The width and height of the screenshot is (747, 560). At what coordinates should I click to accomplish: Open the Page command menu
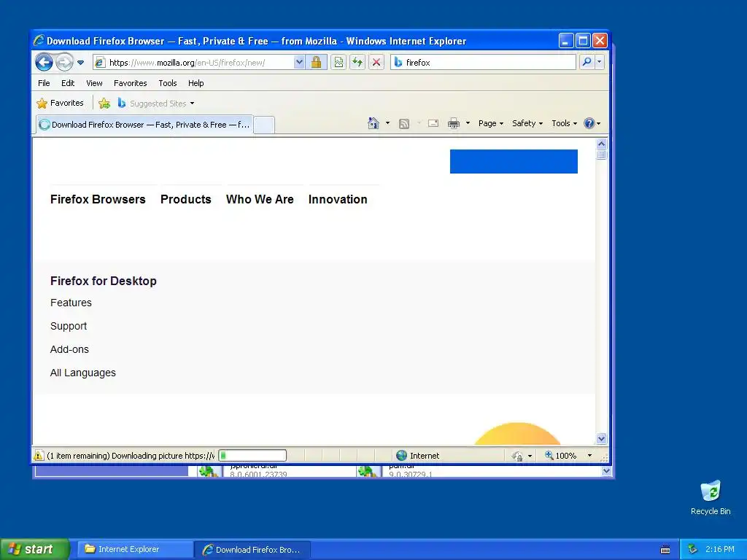(491, 123)
